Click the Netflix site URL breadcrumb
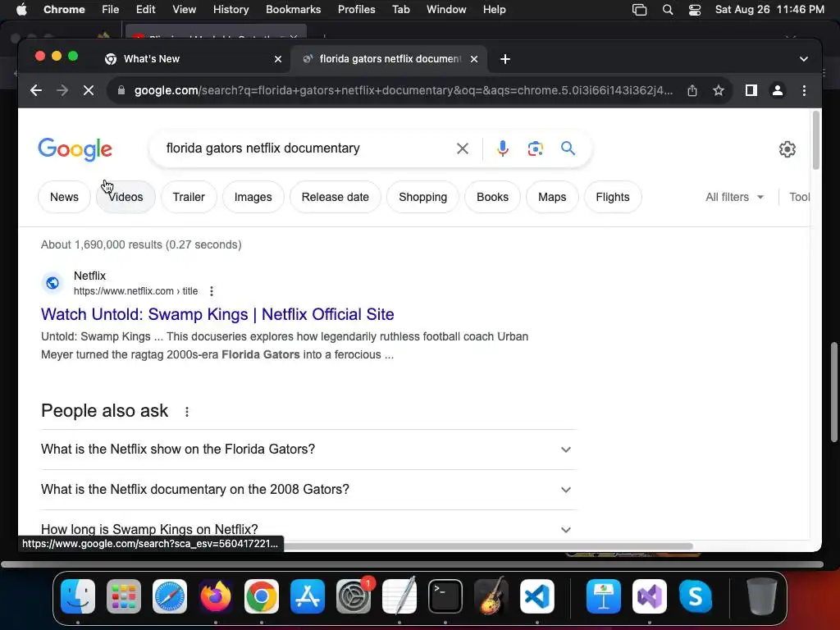Screen dimensions: 840x630 [135, 291]
